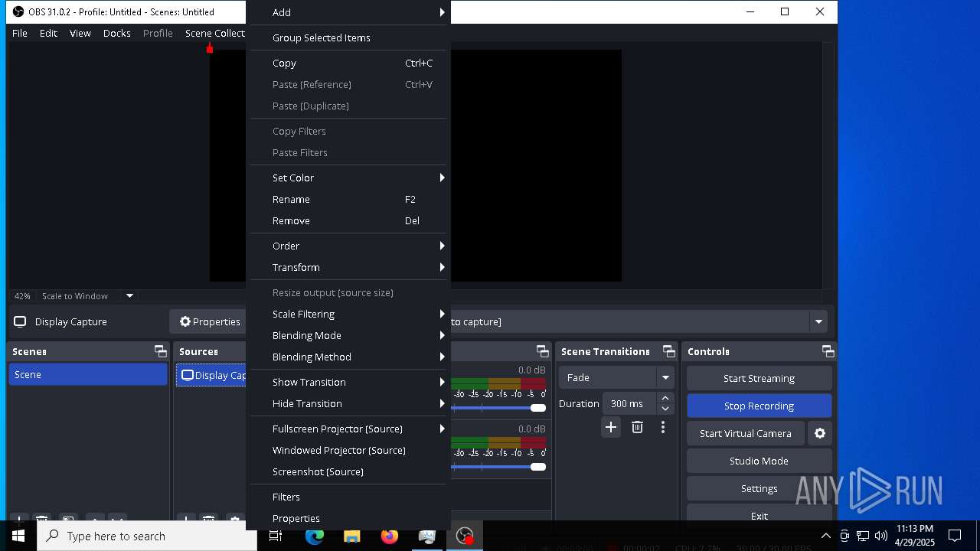Open File Explorer from taskbar
Screen dimensions: 980x551
pyautogui.click(x=351, y=536)
